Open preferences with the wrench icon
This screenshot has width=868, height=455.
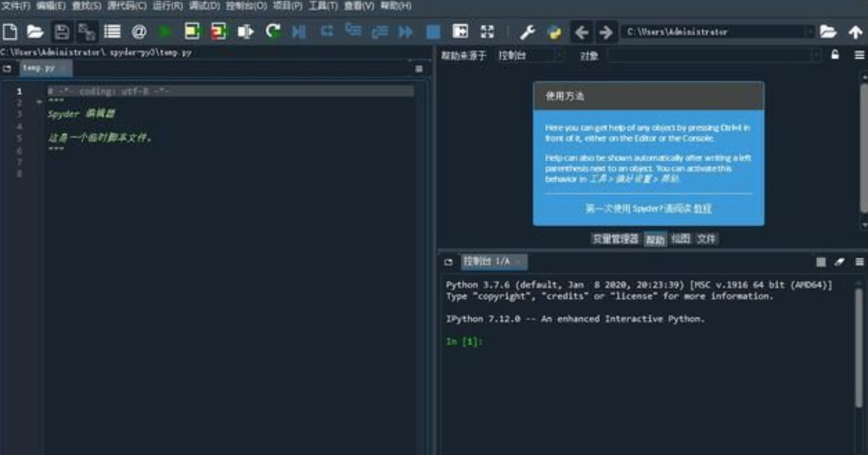pyautogui.click(x=527, y=32)
